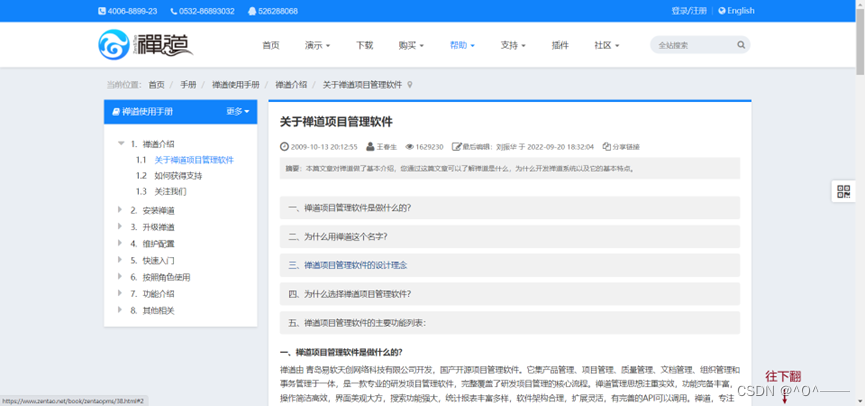The width and height of the screenshot is (865, 406).
Task: Expand the 8. 其他相关 section
Action: pyautogui.click(x=120, y=310)
